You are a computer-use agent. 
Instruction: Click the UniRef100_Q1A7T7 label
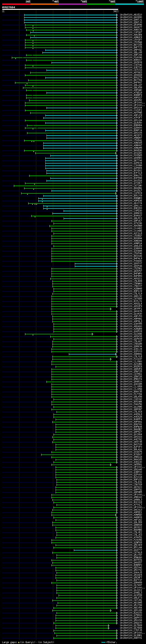131,550
